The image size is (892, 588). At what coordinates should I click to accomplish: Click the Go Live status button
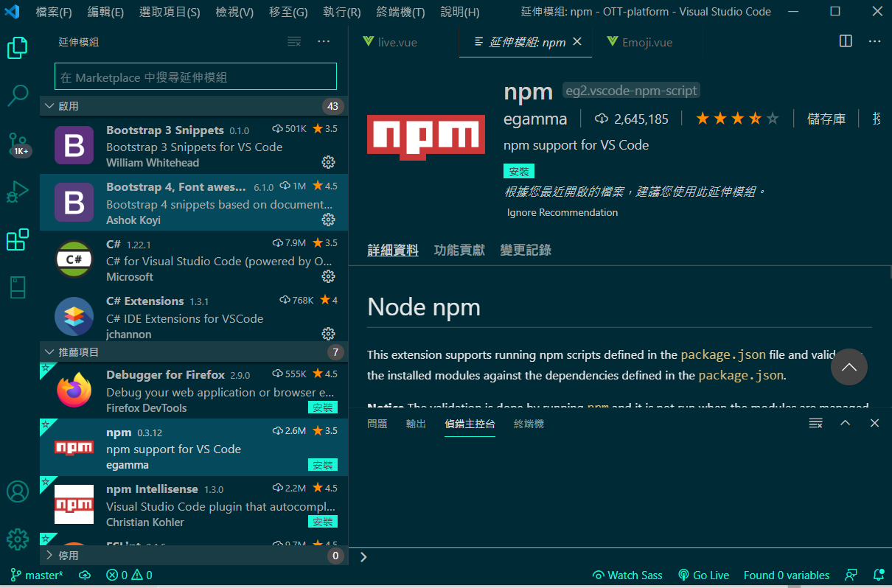[704, 575]
